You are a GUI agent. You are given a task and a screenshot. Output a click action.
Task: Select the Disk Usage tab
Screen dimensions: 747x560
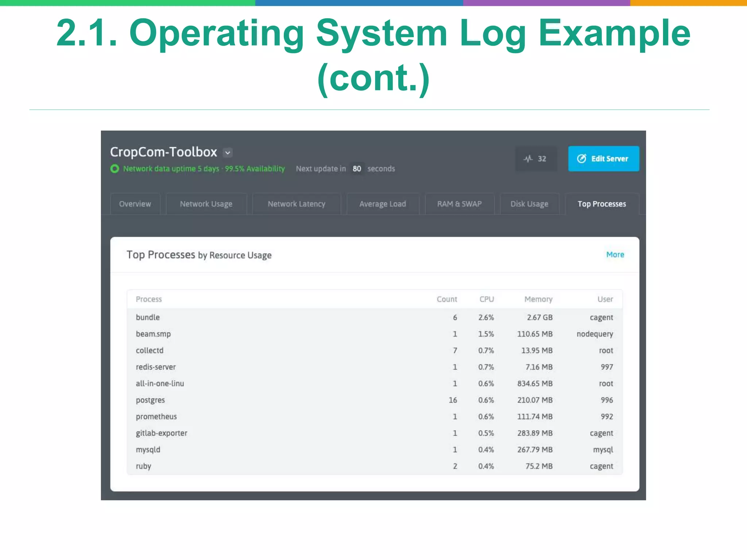(x=529, y=204)
